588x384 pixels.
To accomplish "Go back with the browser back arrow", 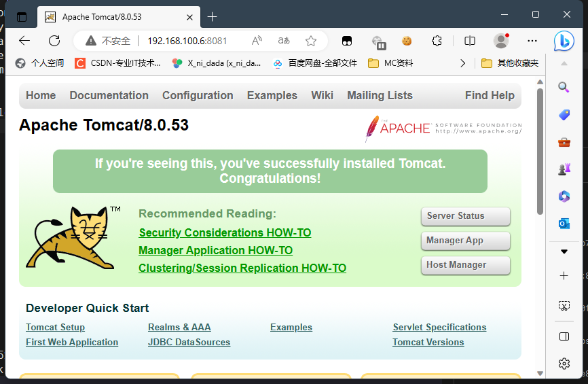I will pos(24,41).
